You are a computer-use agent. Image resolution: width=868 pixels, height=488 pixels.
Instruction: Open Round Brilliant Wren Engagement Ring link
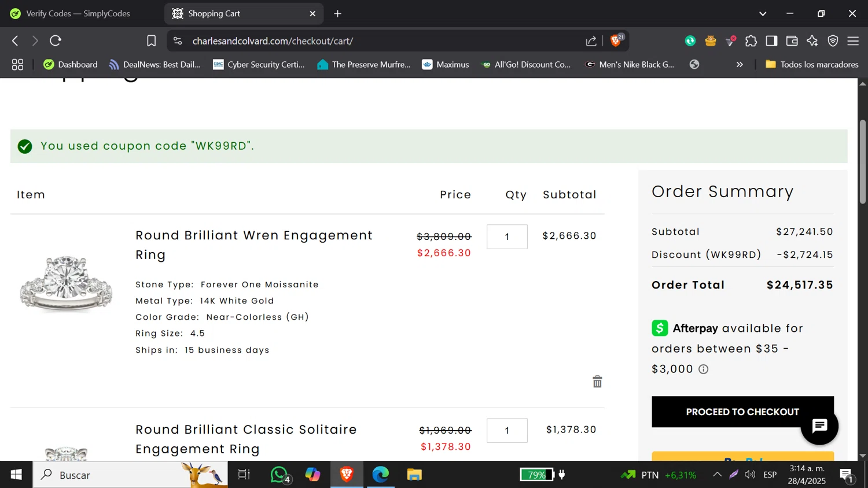254,245
